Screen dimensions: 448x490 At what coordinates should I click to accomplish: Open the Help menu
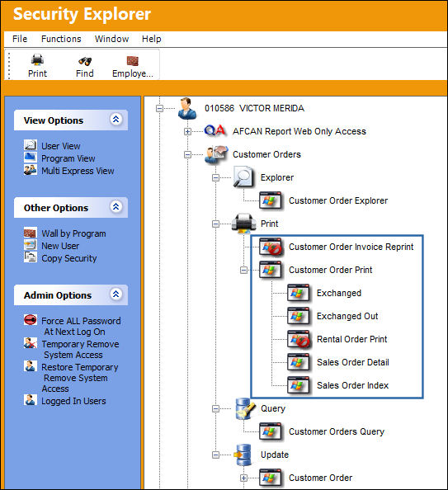pos(152,39)
